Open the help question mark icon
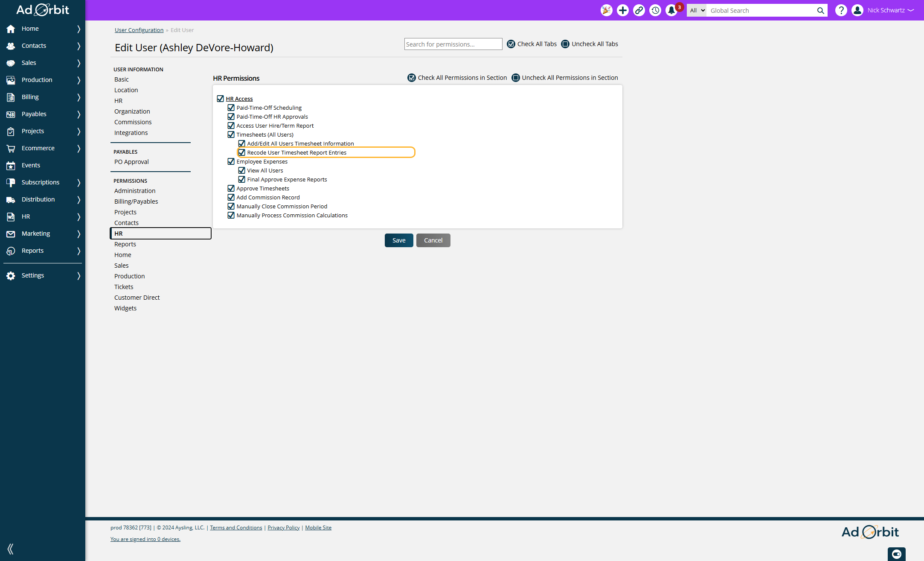924x561 pixels. [x=841, y=10]
